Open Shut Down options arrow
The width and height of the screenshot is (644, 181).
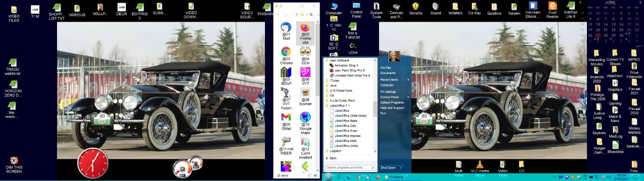tap(401, 167)
